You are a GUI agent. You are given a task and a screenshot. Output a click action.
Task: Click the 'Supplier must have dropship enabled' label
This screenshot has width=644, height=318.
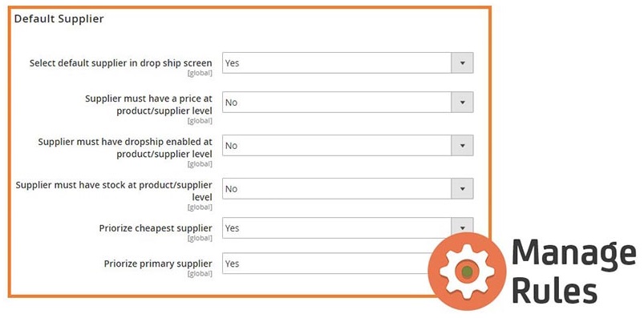[x=125, y=147]
